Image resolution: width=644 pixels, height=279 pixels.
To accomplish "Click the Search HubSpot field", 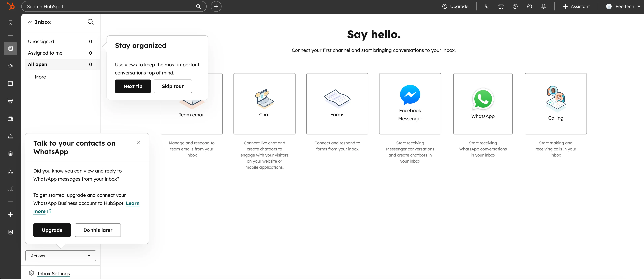I will (110, 7).
